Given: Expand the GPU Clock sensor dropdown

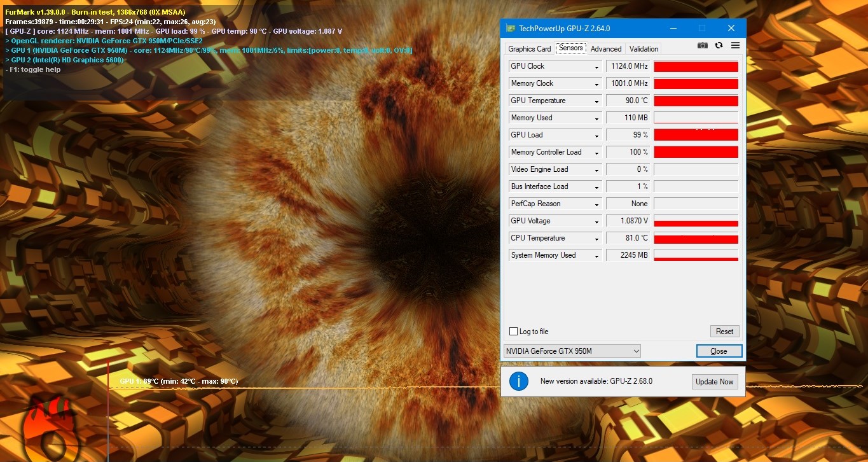Looking at the screenshot, I should (x=596, y=67).
